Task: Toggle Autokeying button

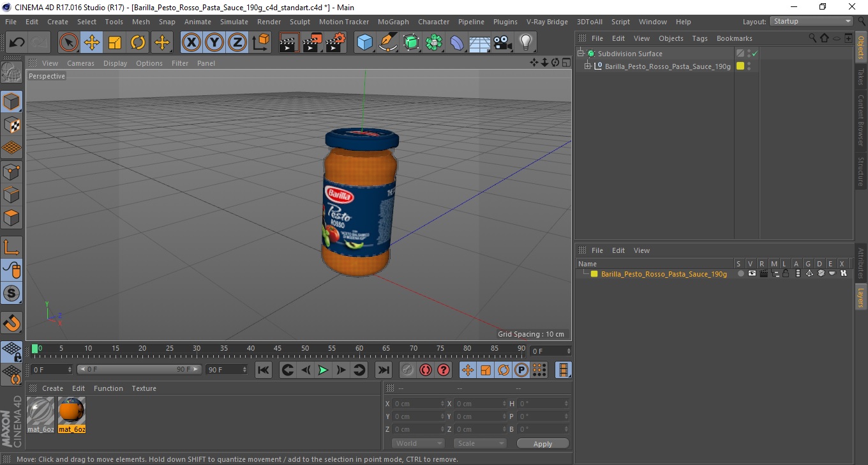Action: click(425, 370)
